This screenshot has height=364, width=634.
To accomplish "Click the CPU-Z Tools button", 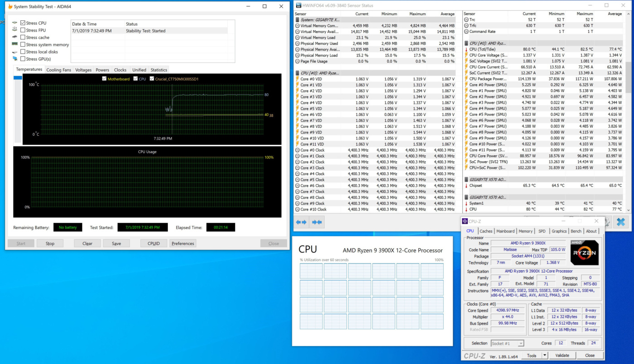I will pos(532,355).
